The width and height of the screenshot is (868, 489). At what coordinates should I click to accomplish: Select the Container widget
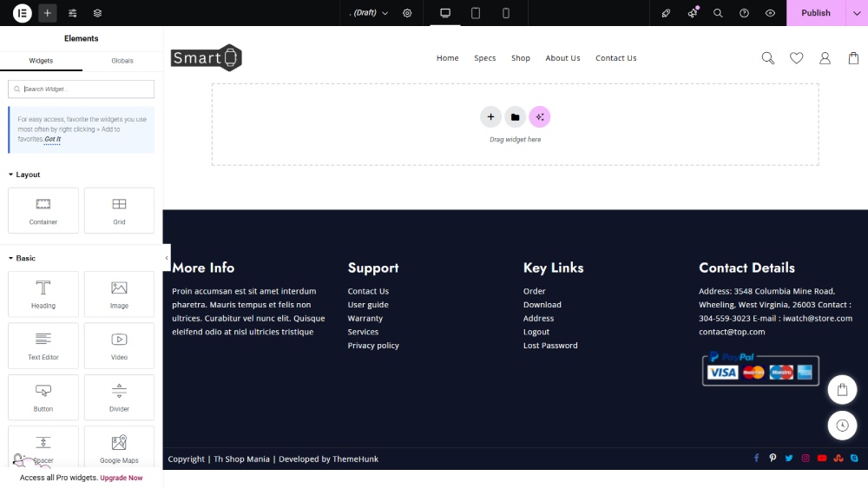[43, 210]
